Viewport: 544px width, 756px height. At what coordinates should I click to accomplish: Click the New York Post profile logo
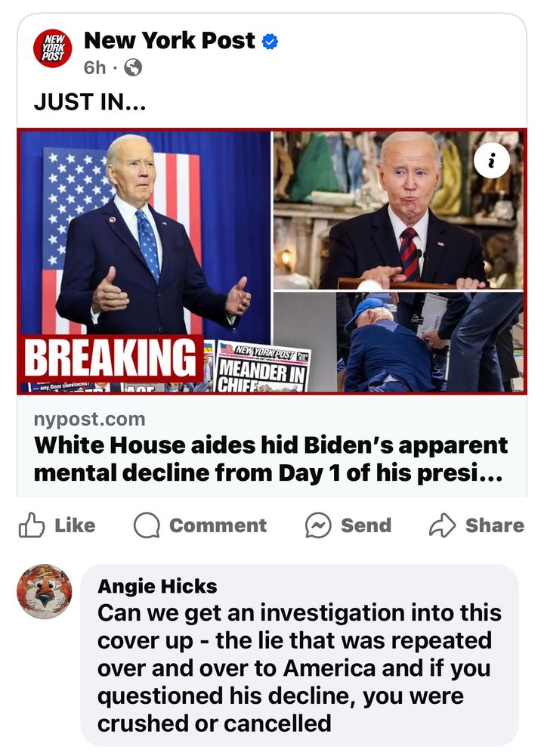(53, 48)
